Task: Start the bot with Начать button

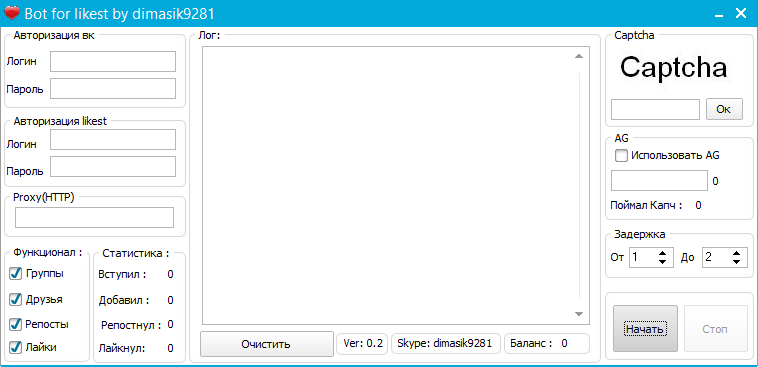Action: [x=645, y=329]
